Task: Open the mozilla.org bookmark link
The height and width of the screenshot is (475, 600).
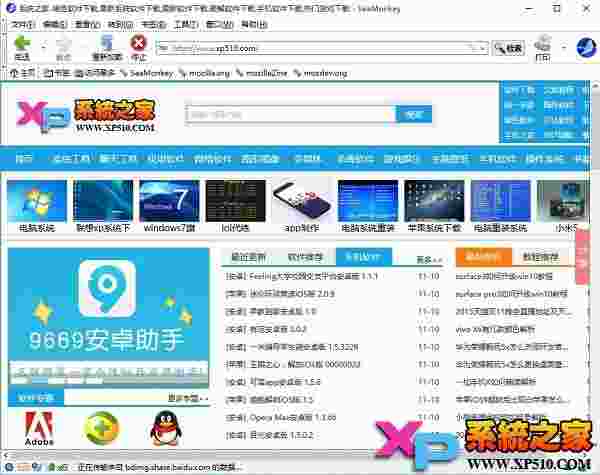Action: coord(205,73)
